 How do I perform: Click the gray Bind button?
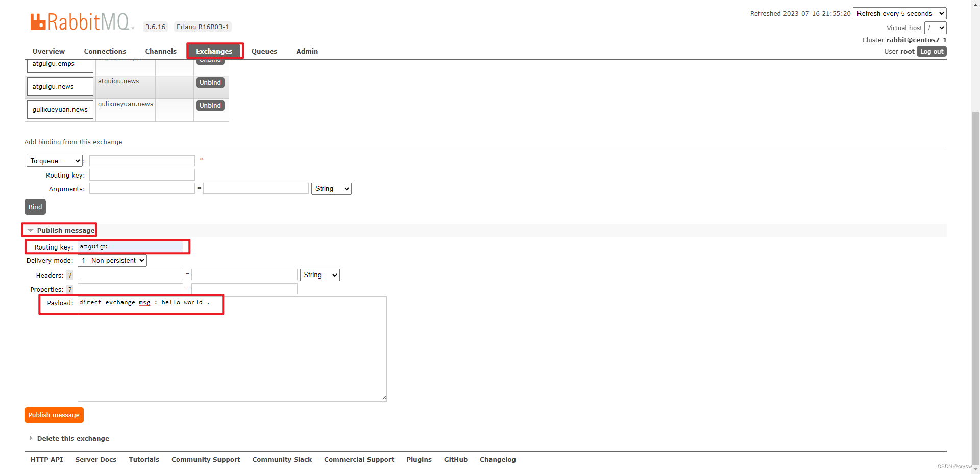(35, 207)
